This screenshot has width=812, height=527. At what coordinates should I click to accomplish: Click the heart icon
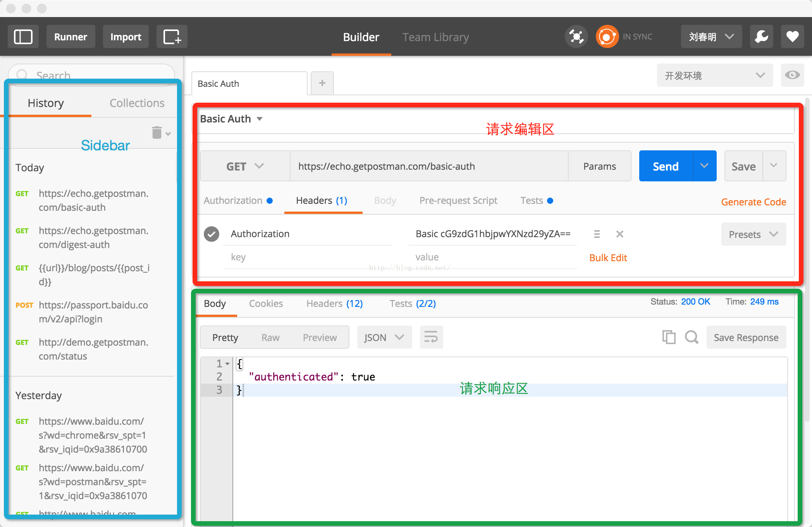pos(792,37)
